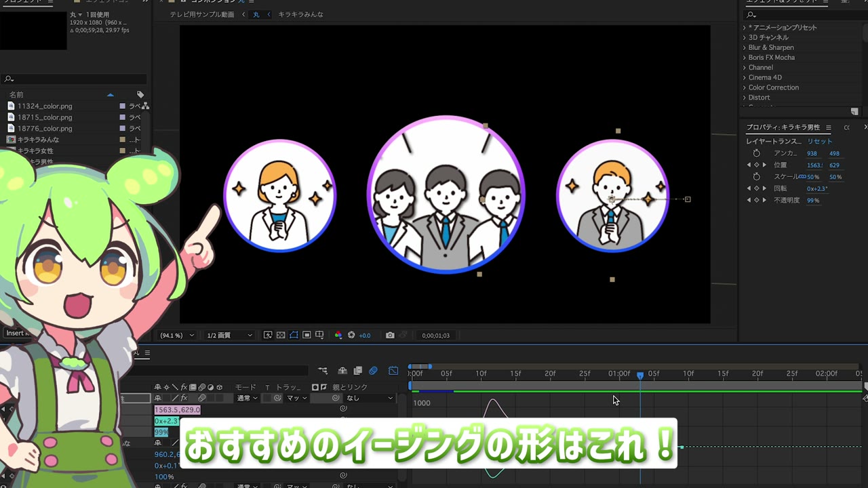This screenshot has width=868, height=488.
Task: Click プロパティ: キラキラ男性 panel tab
Action: click(x=783, y=127)
